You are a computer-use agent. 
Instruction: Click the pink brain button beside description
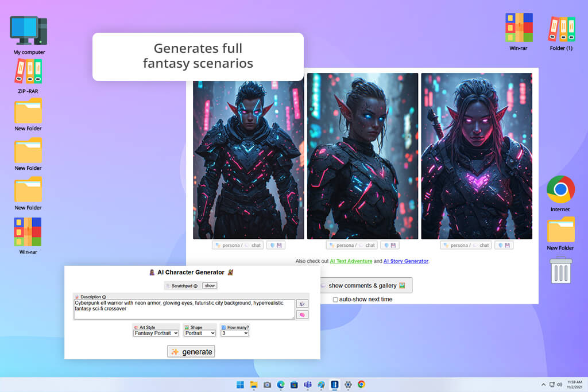(302, 315)
